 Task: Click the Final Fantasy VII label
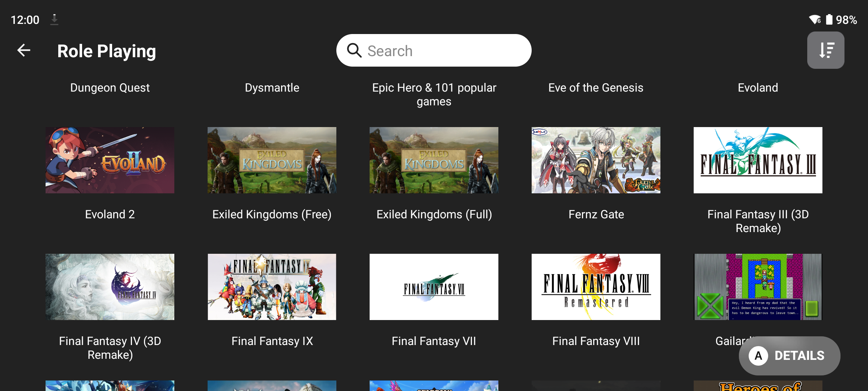click(434, 341)
